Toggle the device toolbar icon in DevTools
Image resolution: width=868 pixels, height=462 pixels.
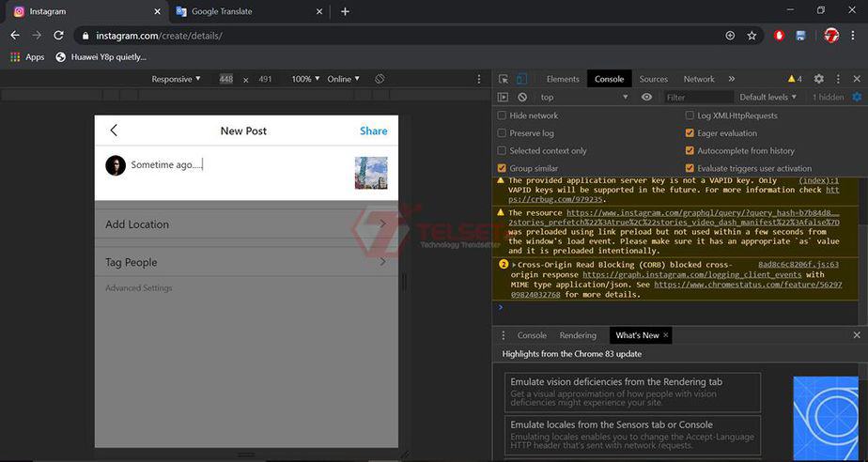tap(522, 80)
